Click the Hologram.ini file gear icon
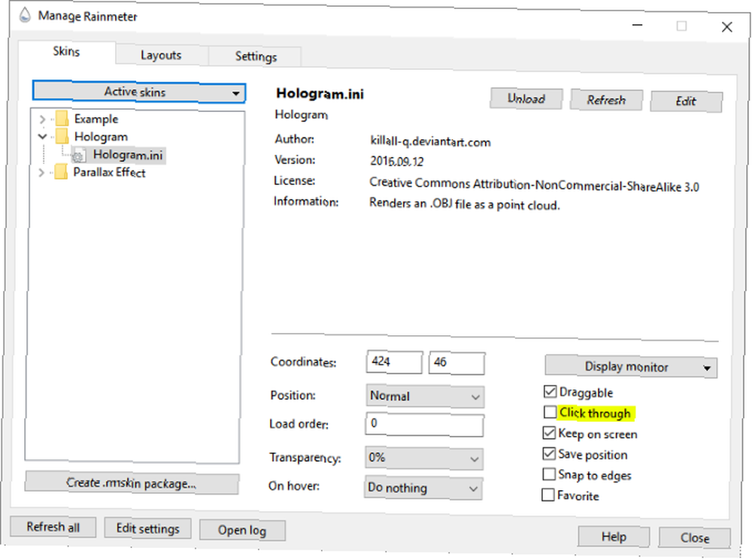 tap(79, 155)
